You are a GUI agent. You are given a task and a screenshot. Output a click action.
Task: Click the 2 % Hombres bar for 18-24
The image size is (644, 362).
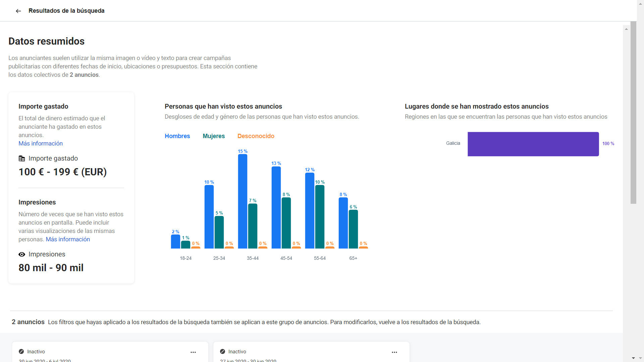click(175, 241)
